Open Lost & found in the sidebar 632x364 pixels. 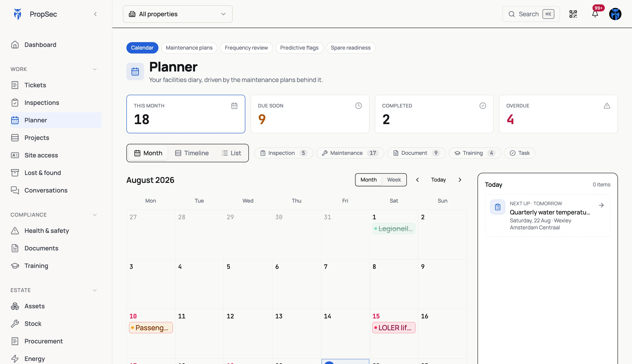click(56, 173)
